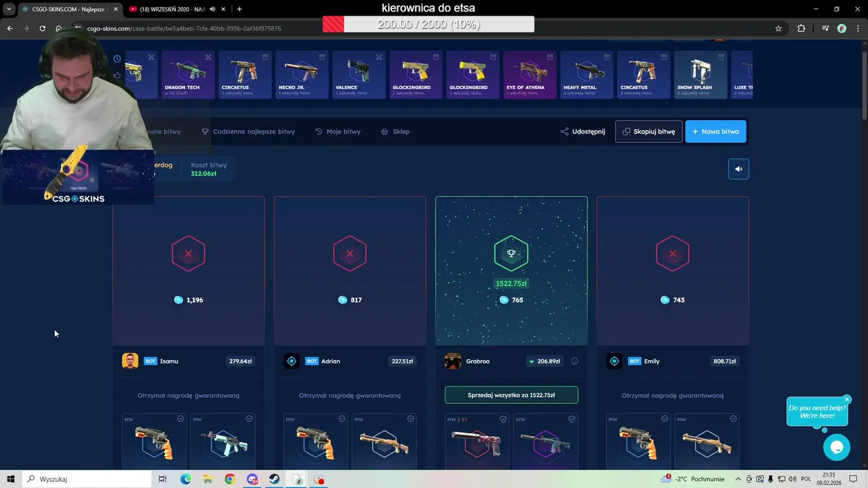The height and width of the screenshot is (488, 868).
Task: Open a new browser tab
Action: (x=239, y=9)
